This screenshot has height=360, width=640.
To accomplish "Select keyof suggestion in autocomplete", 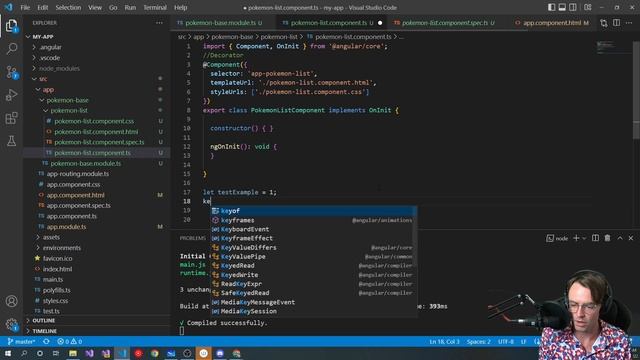I will point(313,211).
